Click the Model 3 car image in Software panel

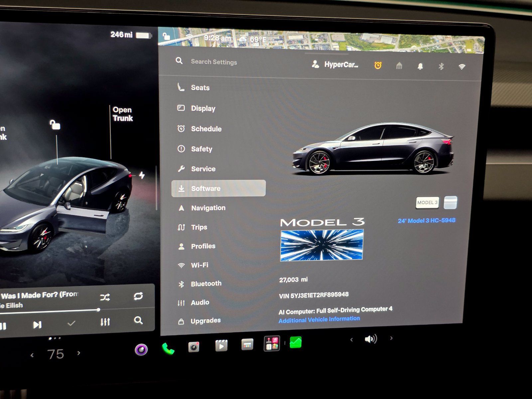point(373,149)
